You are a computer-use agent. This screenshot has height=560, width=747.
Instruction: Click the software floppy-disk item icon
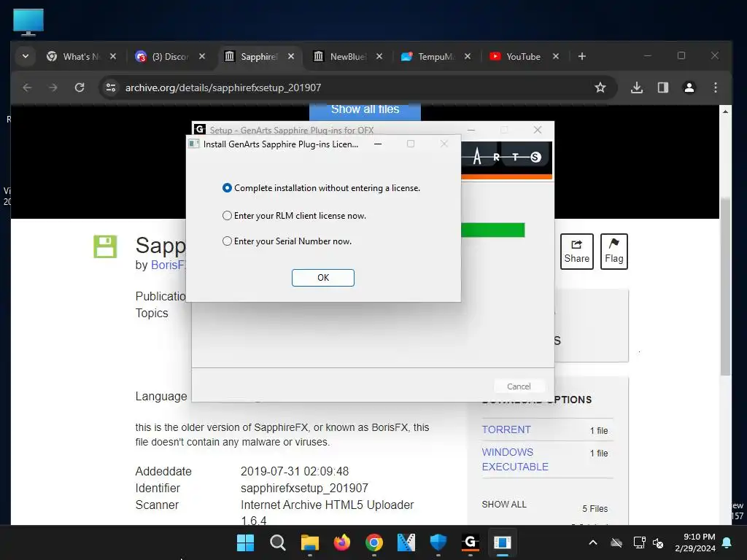105,246
